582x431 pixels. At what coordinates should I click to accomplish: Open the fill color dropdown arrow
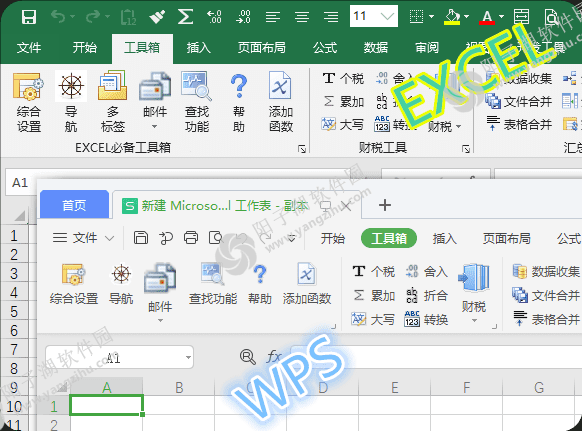coord(467,17)
